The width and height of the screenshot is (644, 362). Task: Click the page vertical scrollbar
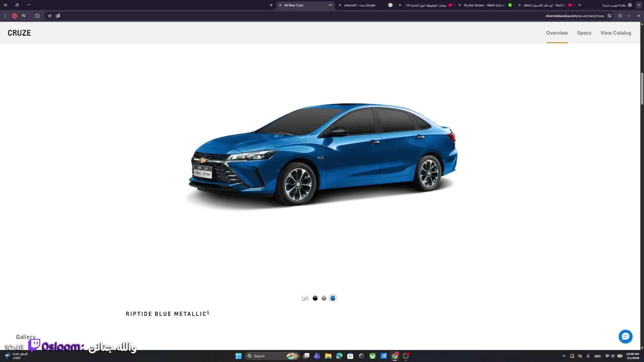click(641, 89)
